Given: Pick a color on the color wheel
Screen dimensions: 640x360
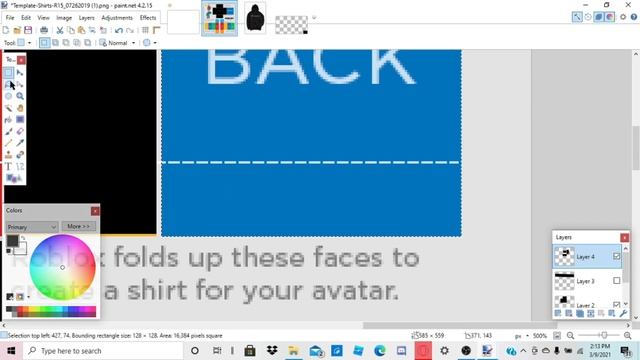Looking at the screenshot, I should coord(62,267).
